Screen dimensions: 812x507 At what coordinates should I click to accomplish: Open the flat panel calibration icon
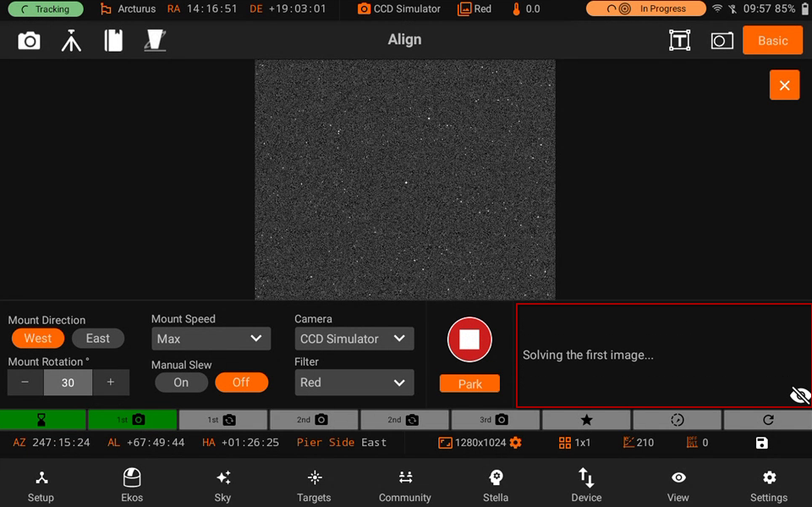coord(155,41)
